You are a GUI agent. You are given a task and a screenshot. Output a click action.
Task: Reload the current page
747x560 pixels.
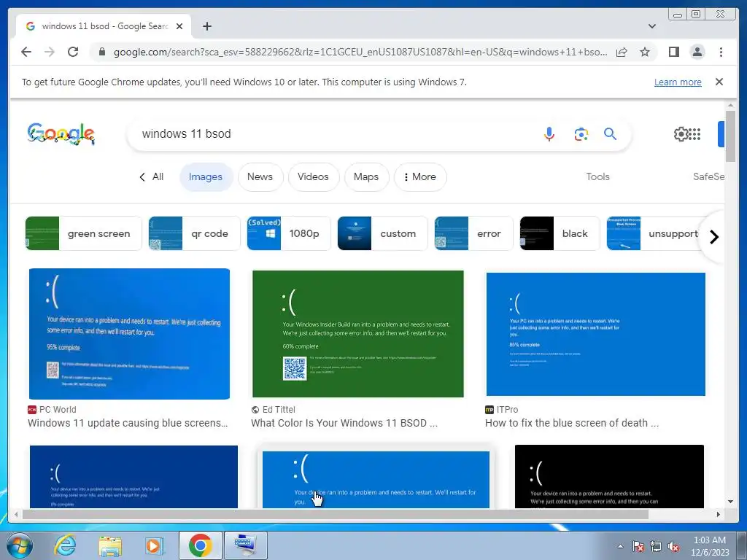tap(73, 52)
